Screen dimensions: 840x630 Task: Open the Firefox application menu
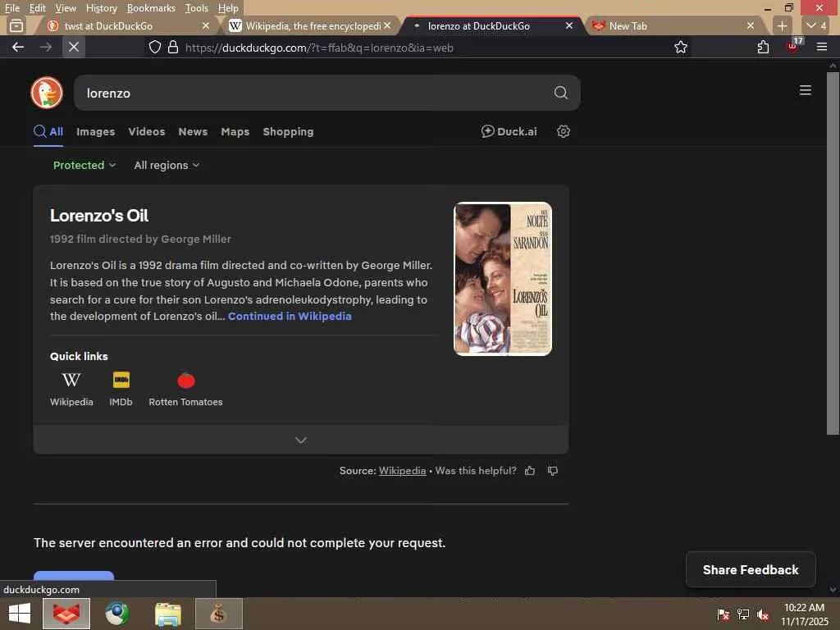[x=822, y=47]
